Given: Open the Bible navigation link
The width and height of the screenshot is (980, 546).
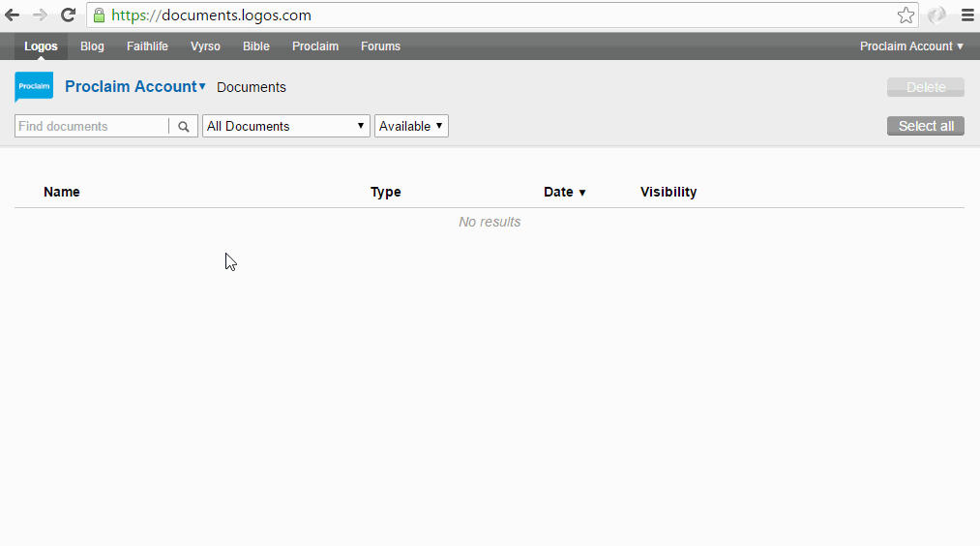Looking at the screenshot, I should (x=256, y=46).
